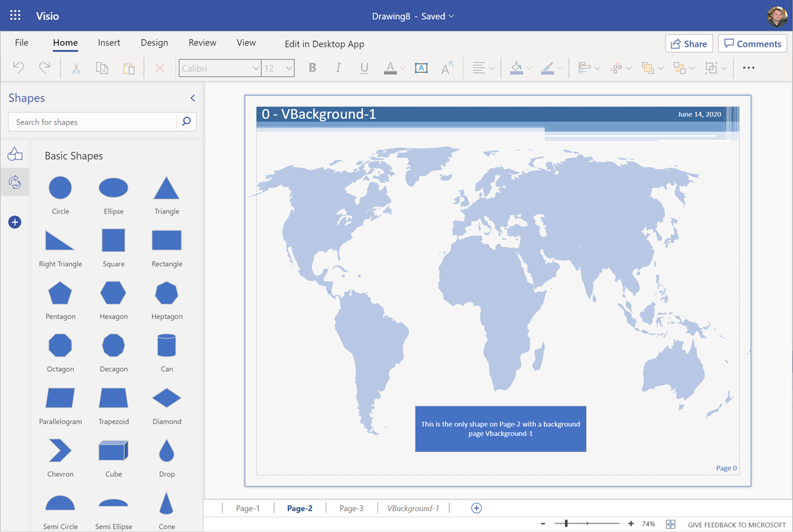
Task: Open the Insert ribbon tab
Action: click(x=109, y=42)
